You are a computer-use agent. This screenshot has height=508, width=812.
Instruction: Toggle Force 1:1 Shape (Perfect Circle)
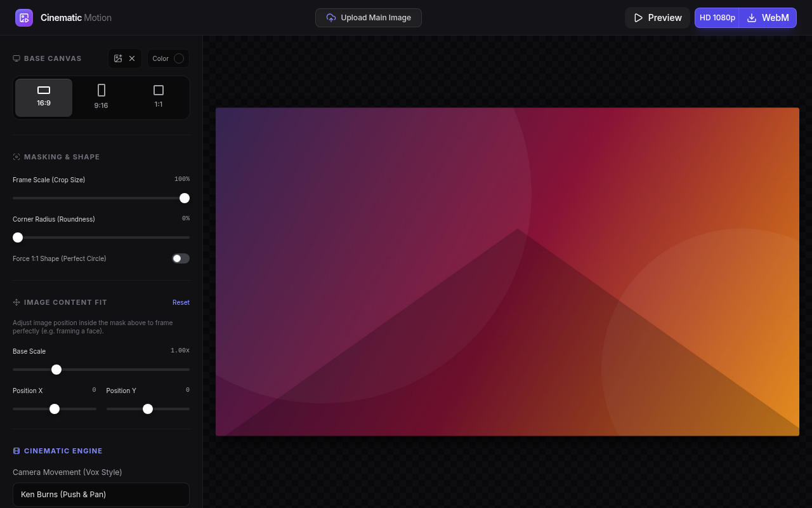pos(181,258)
